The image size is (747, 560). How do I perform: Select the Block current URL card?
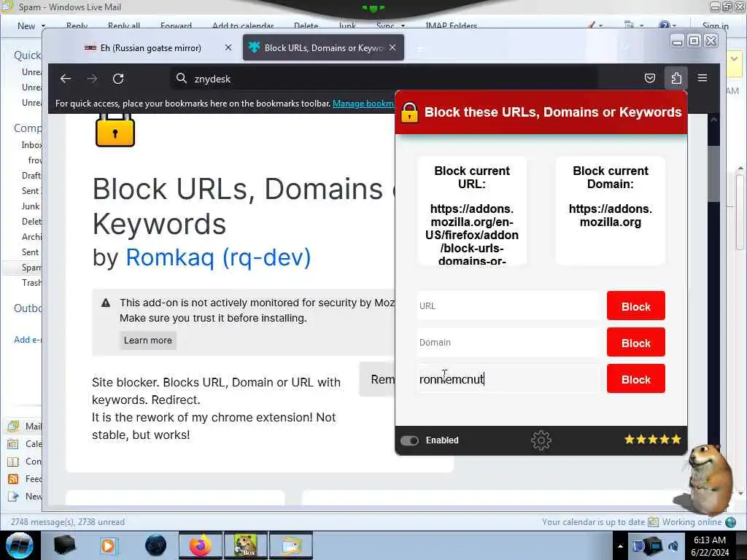(472, 211)
